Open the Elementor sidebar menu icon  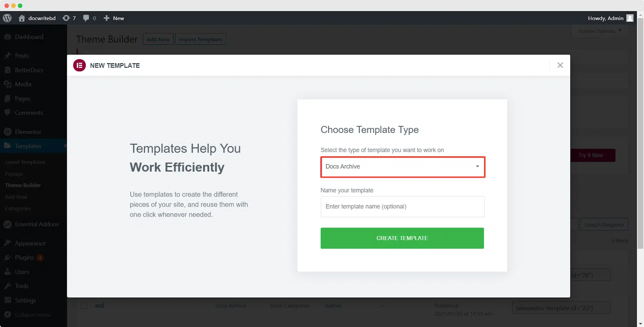8,132
